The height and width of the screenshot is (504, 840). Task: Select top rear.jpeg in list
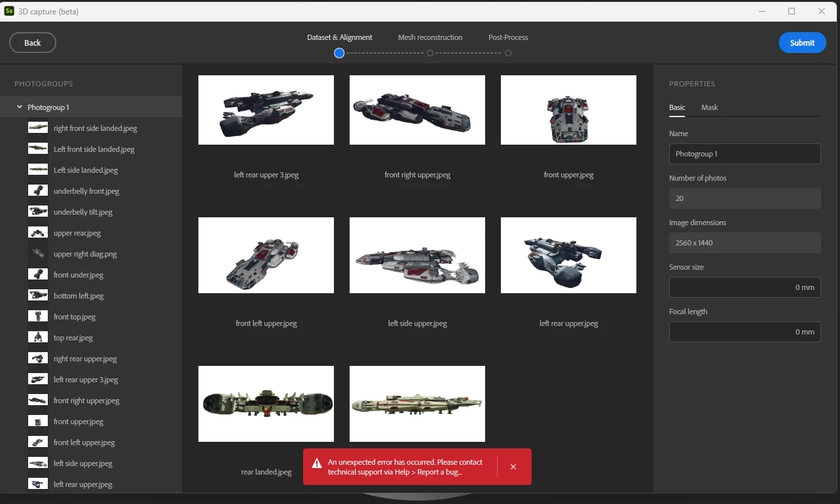[x=91, y=338]
